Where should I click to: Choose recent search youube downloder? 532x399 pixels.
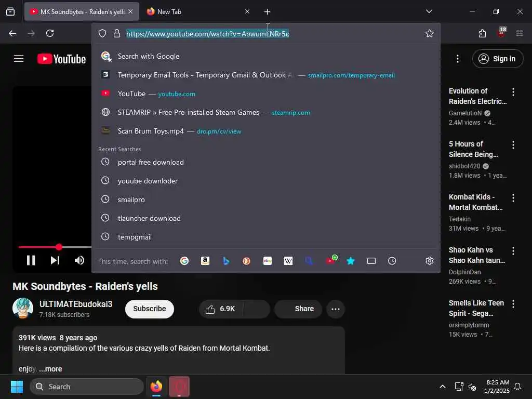click(265, 181)
